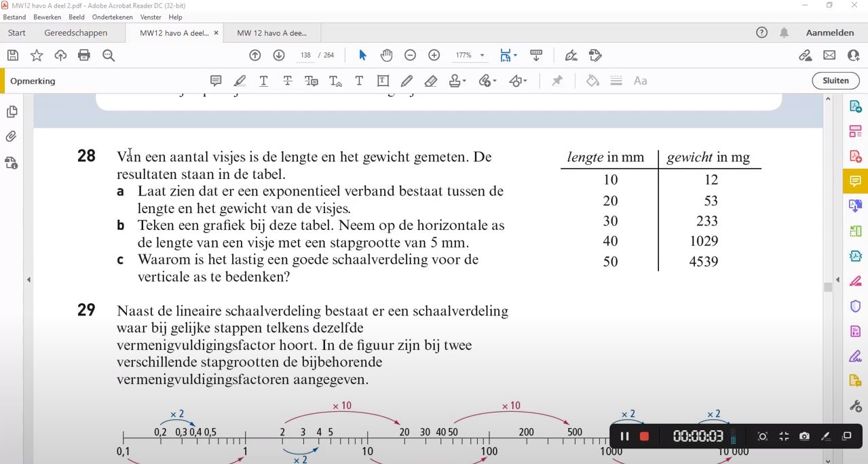The width and height of the screenshot is (868, 464).
Task: Select the eraser tool
Action: tap(431, 81)
